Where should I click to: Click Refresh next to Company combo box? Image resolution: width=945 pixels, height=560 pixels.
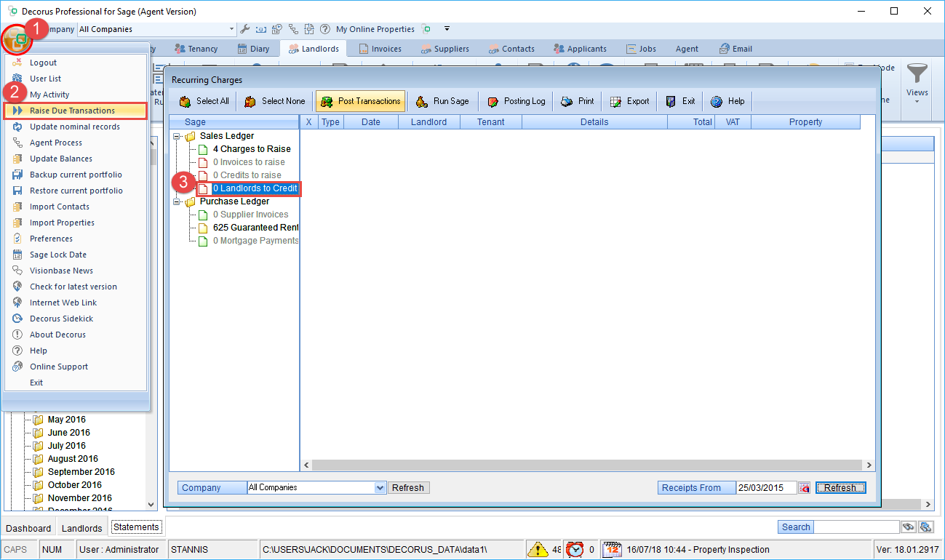pos(408,487)
